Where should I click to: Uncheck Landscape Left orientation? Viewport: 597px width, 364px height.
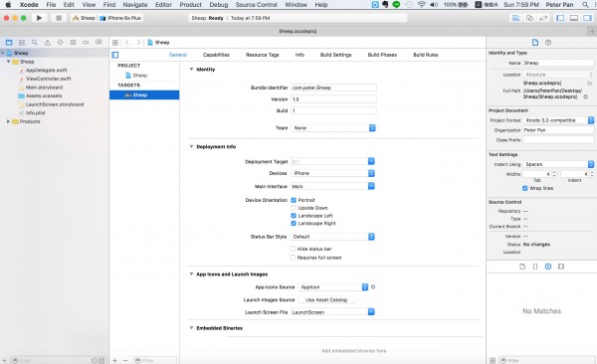[294, 216]
